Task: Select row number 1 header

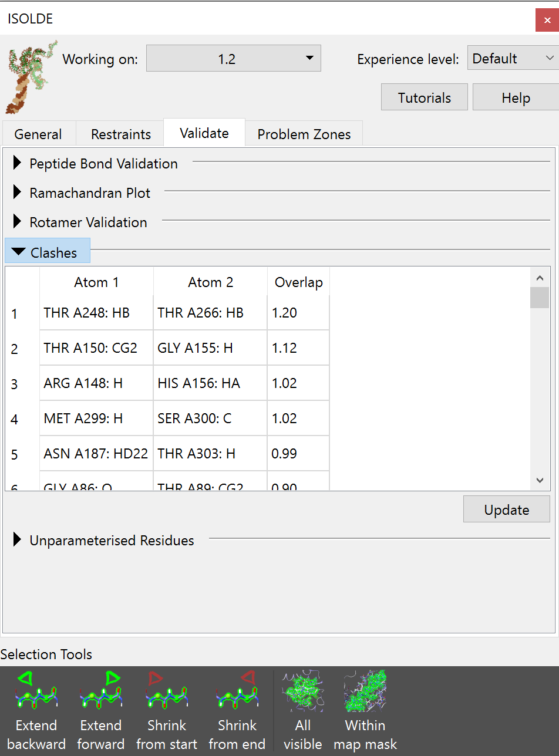Action: (x=22, y=313)
